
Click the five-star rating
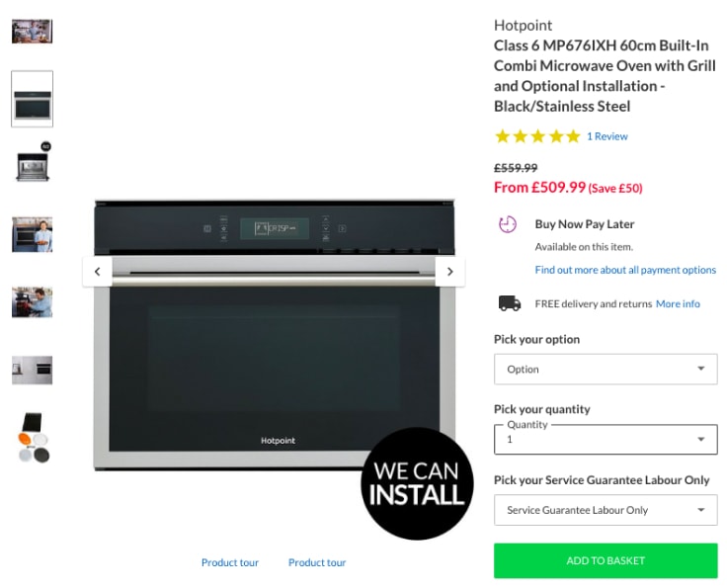click(x=537, y=136)
